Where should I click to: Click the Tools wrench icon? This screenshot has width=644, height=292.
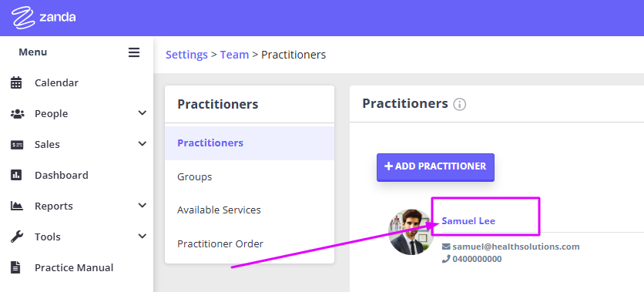pos(17,237)
